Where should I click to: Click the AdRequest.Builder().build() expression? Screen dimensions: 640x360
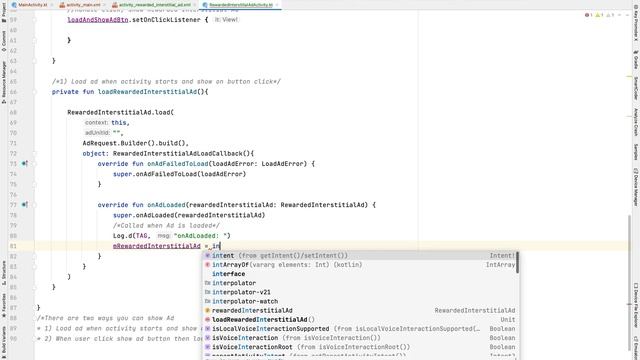134,143
